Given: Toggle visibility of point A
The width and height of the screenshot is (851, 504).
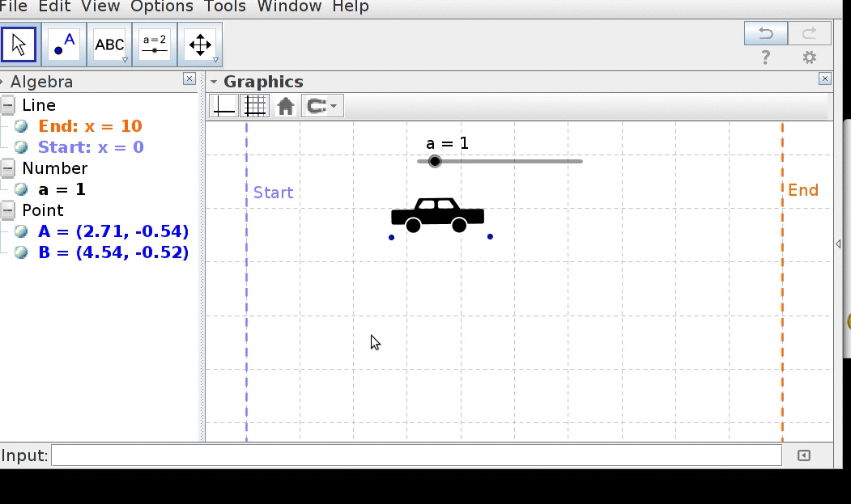Looking at the screenshot, I should [22, 231].
